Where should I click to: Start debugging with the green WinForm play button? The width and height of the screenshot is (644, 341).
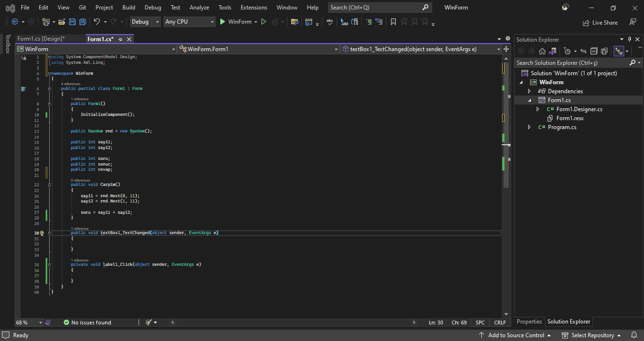223,22
